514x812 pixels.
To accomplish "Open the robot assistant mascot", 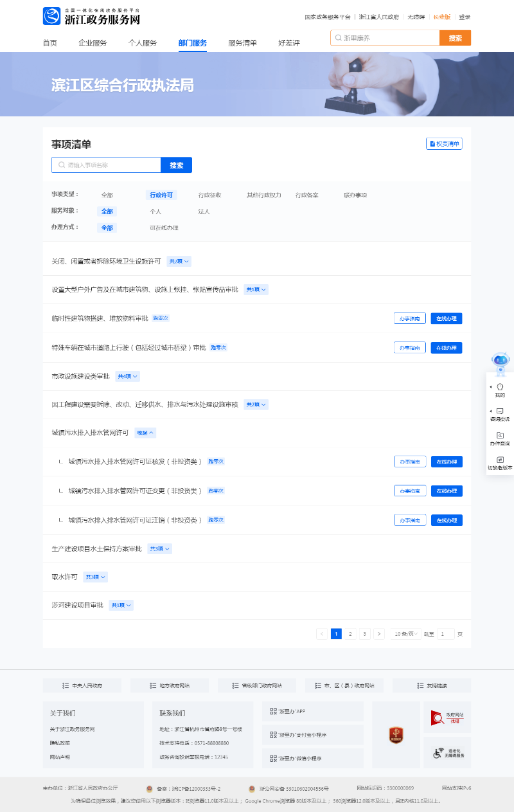I will [500, 363].
